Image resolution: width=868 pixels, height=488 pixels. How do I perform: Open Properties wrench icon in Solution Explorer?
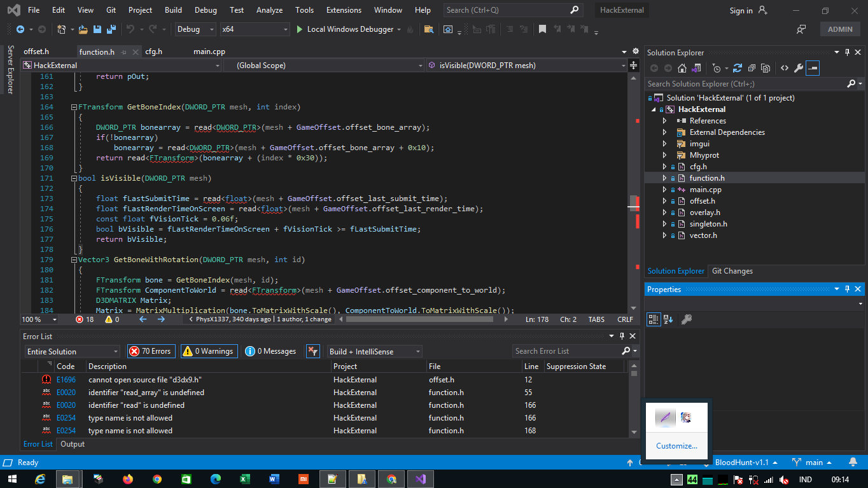(799, 68)
